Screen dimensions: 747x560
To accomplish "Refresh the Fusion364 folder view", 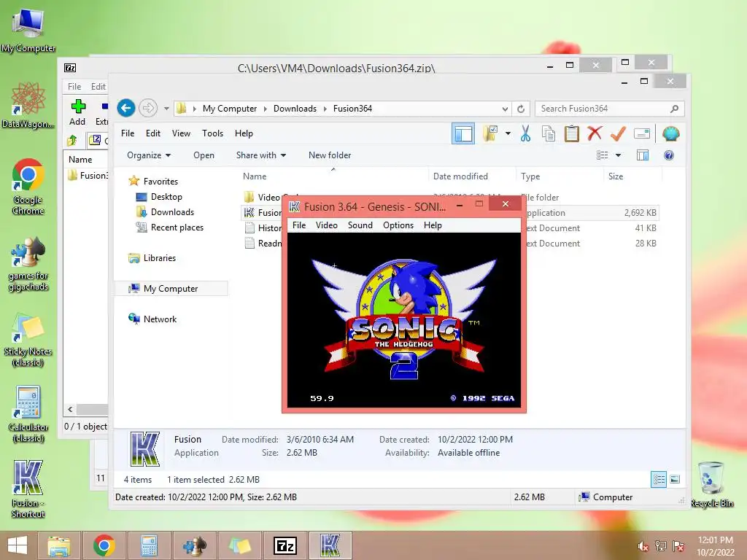I will tap(521, 109).
